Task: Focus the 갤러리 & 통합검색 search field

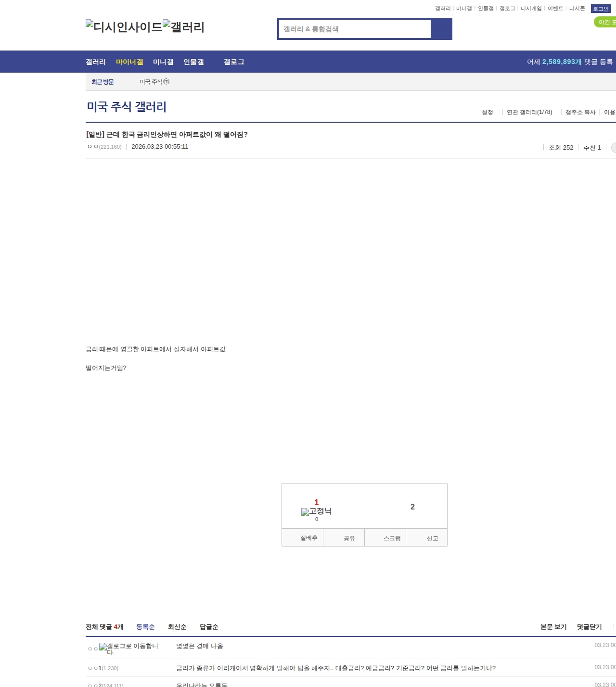Action: (355, 29)
